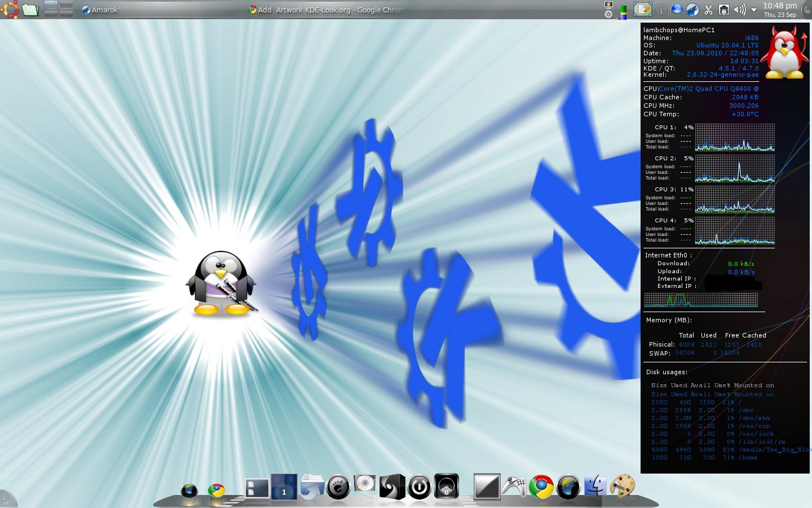Screen dimensions: 812x508
Task: Click the desktop toolbox at bottom-left corner
Action: (x=7, y=500)
